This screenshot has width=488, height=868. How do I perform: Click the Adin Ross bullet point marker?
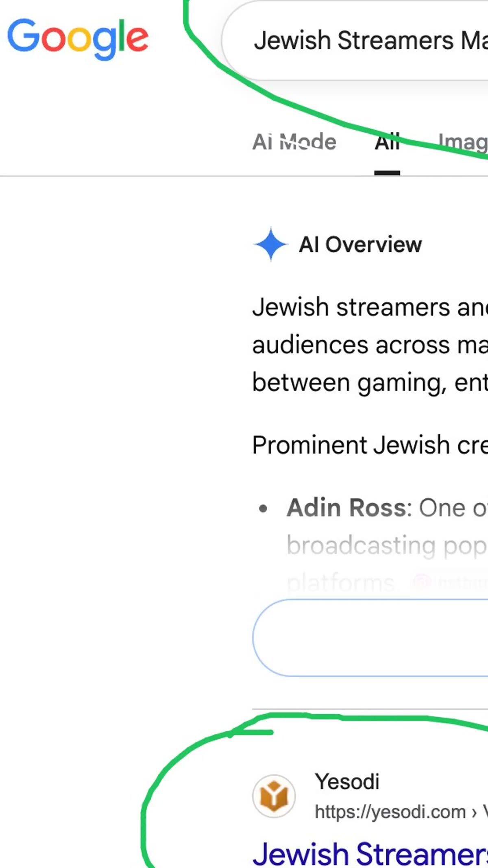(x=263, y=508)
